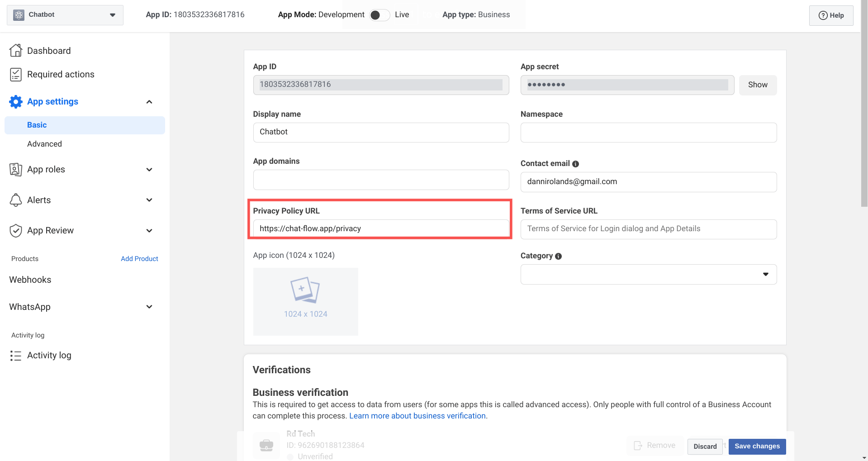Click the Dashboard house icon
This screenshot has height=461, width=868.
[x=16, y=50]
